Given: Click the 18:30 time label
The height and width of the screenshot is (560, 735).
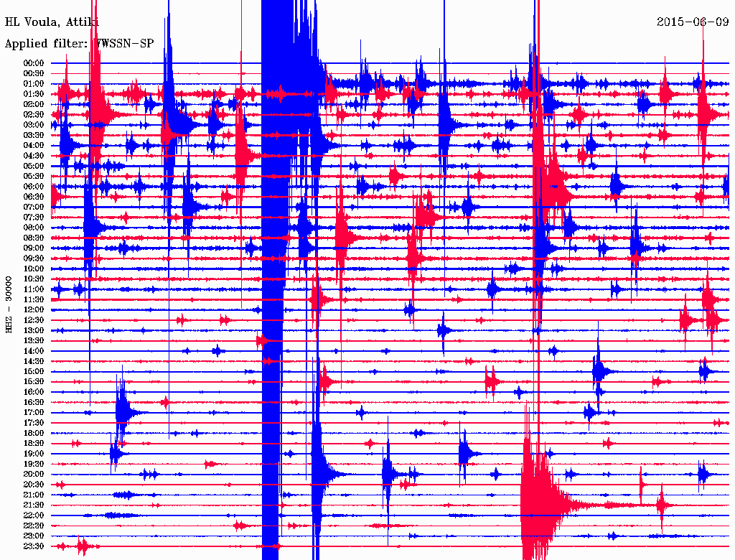Looking at the screenshot, I should coord(34,444).
